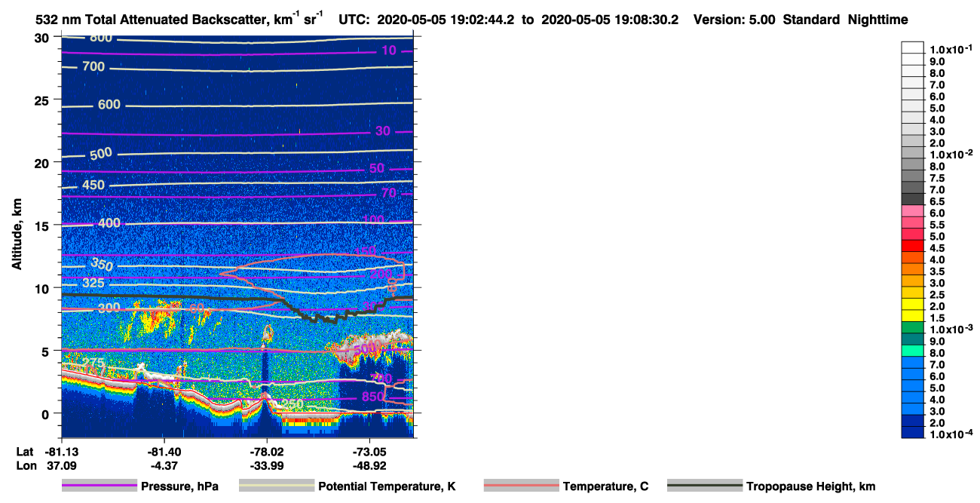Click the salmon Temperature legend line sample
The image size is (980, 503).
(522, 486)
